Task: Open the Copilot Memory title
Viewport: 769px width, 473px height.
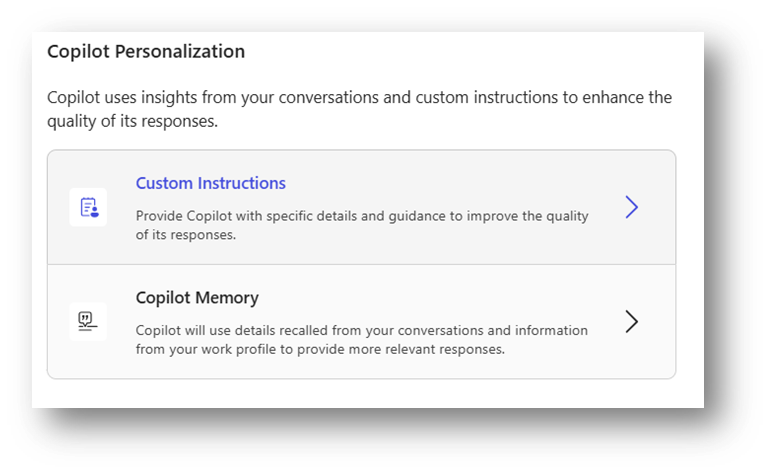Action: (197, 298)
